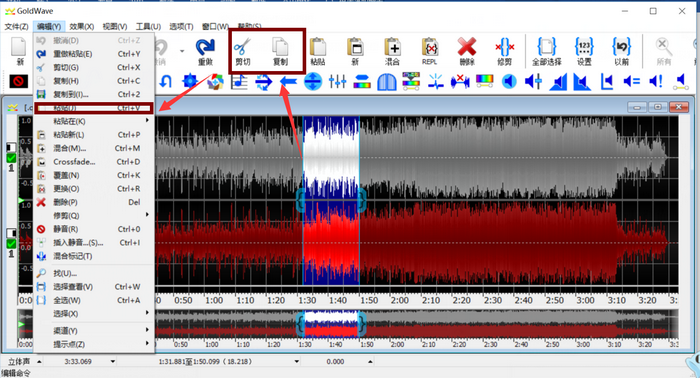Click up arrow after 0.000 status value
The image size is (700, 378).
[x=370, y=361]
